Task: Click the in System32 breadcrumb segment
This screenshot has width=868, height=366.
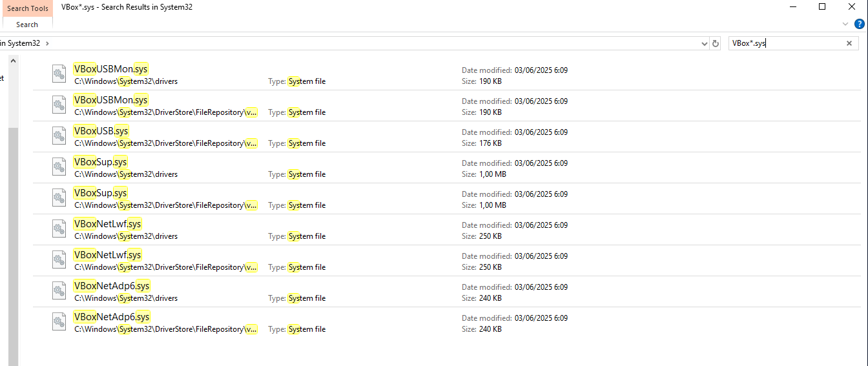Action: point(20,43)
